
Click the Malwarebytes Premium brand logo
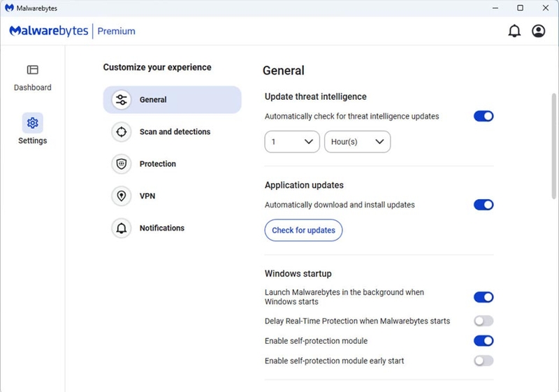tap(73, 31)
